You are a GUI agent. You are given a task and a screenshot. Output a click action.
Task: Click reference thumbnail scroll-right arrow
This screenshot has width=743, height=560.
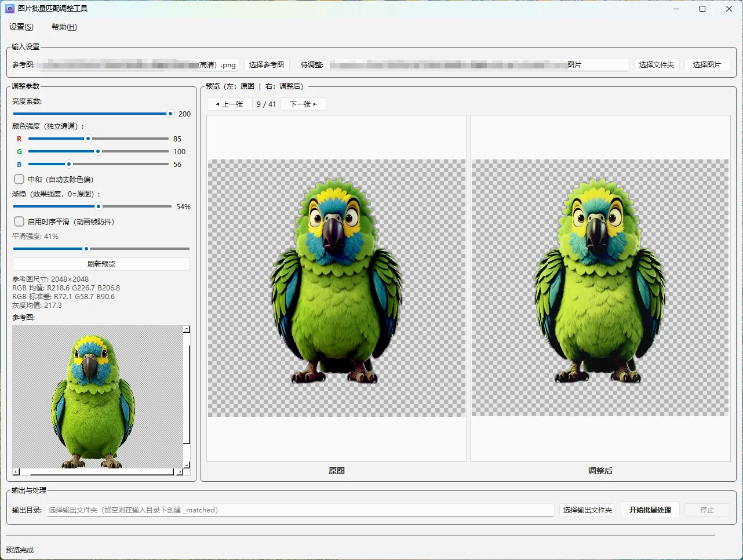pyautogui.click(x=179, y=472)
